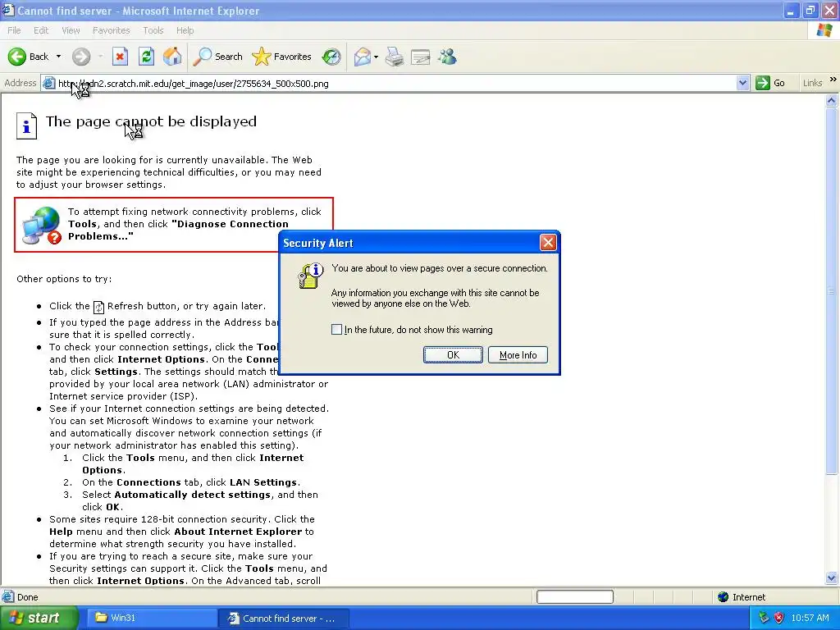Image resolution: width=840 pixels, height=630 pixels.
Task: Click the scrollbar up arrow
Action: click(832, 100)
